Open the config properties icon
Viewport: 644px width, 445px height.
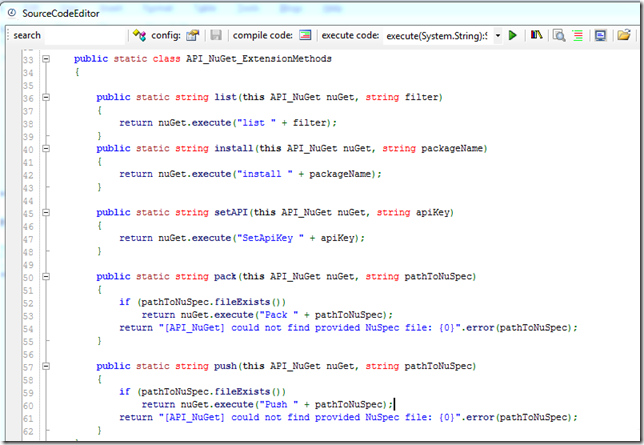tap(192, 36)
